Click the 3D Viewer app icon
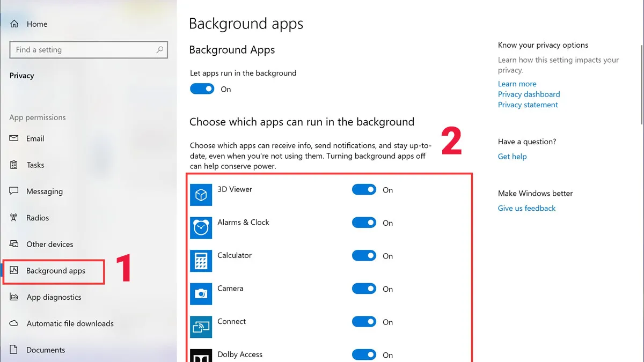Screen dimensions: 644x362 201,195
